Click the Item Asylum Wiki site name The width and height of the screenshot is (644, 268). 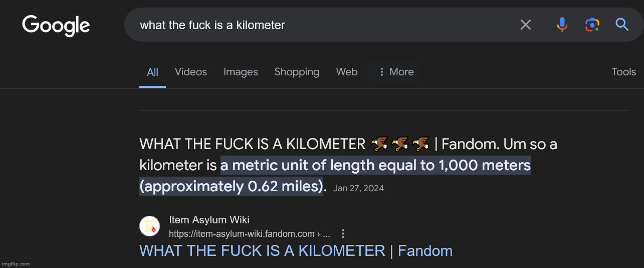click(209, 220)
